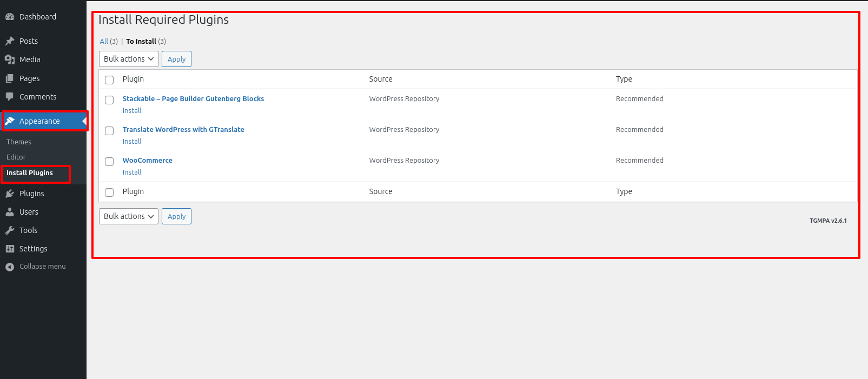Viewport: 868px width, 379px height.
Task: Check the Translate WordPress with GTranslate checkbox
Action: pyautogui.click(x=109, y=131)
